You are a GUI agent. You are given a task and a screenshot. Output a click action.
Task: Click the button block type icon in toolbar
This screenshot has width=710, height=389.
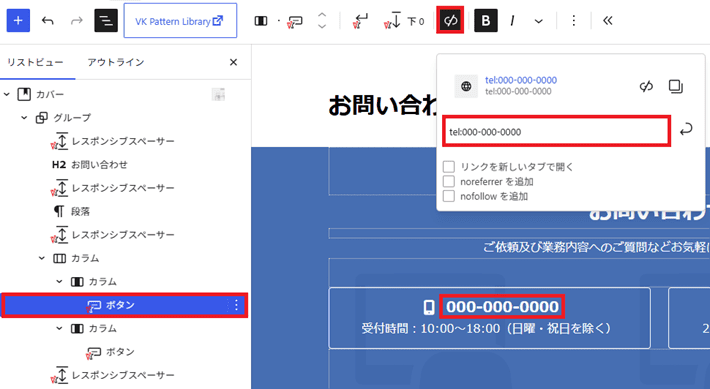[295, 21]
